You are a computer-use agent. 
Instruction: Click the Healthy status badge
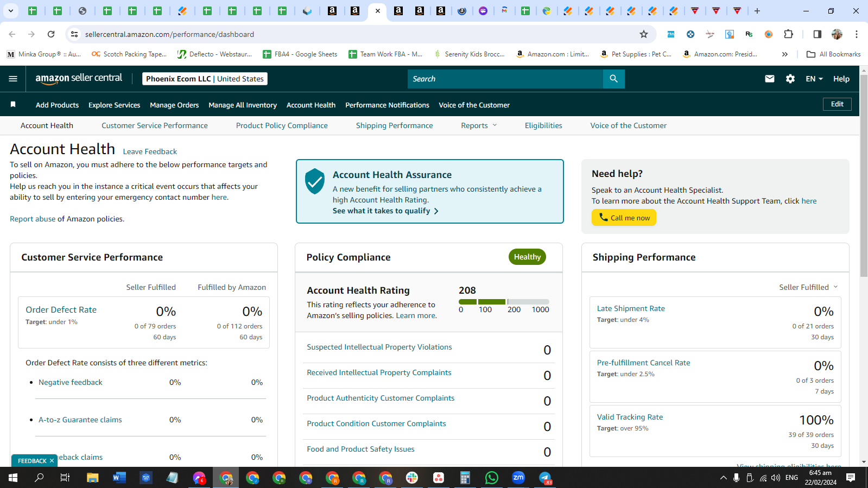[527, 257]
